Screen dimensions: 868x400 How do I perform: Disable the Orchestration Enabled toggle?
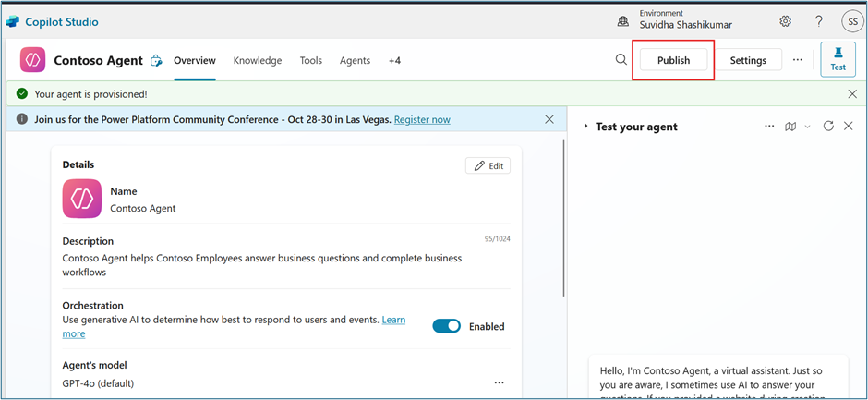pyautogui.click(x=446, y=326)
